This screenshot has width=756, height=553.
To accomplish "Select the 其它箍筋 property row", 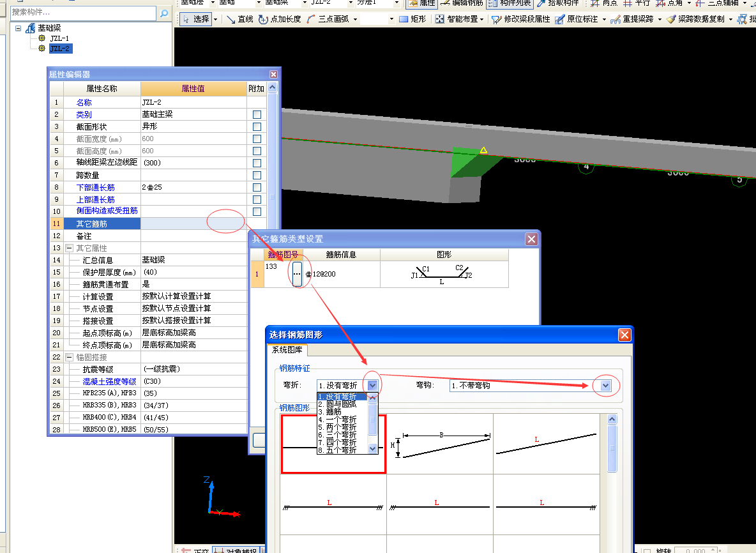I will click(x=149, y=223).
